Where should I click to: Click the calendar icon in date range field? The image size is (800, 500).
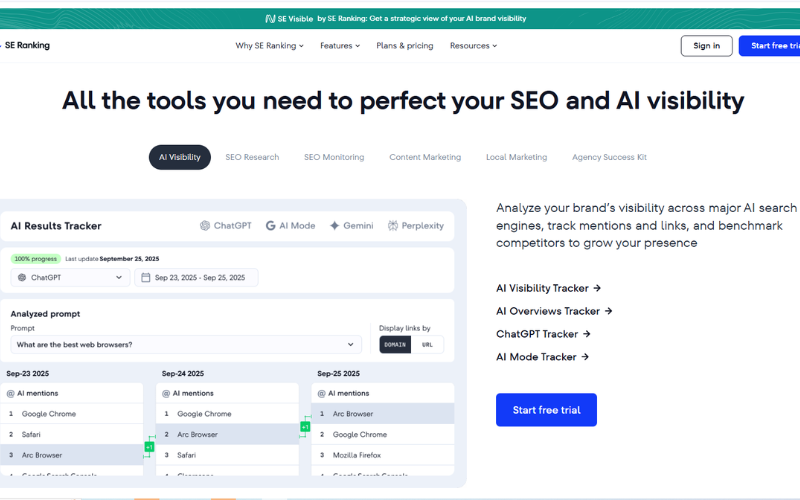pyautogui.click(x=145, y=278)
